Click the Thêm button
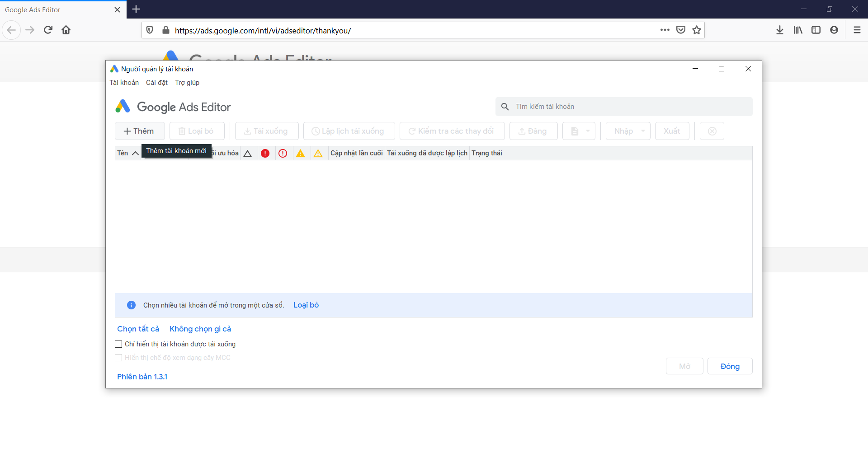 [139, 131]
